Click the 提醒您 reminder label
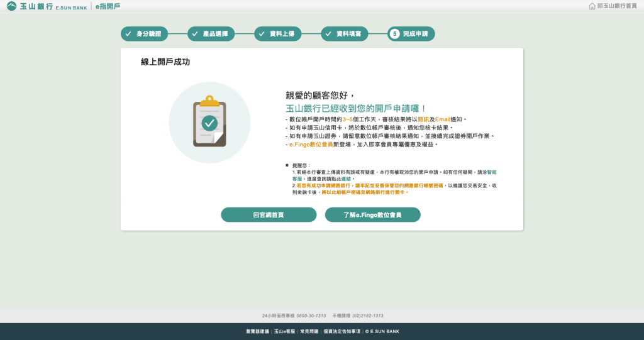This screenshot has width=644, height=340. point(301,165)
